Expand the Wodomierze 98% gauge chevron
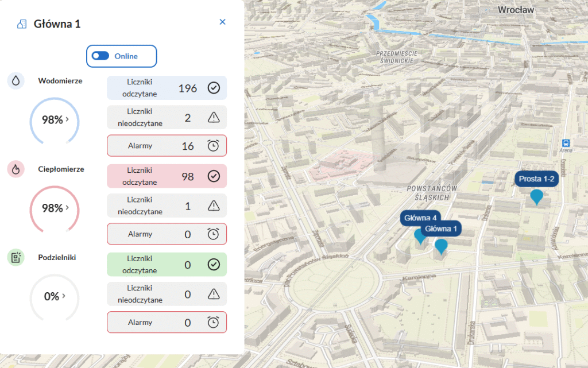This screenshot has height=368, width=588. 67,119
